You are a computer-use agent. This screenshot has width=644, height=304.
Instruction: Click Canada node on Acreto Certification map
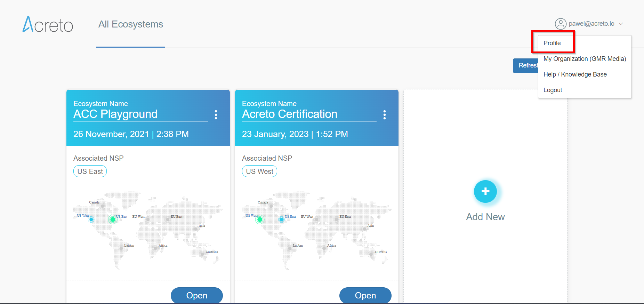pos(271,206)
